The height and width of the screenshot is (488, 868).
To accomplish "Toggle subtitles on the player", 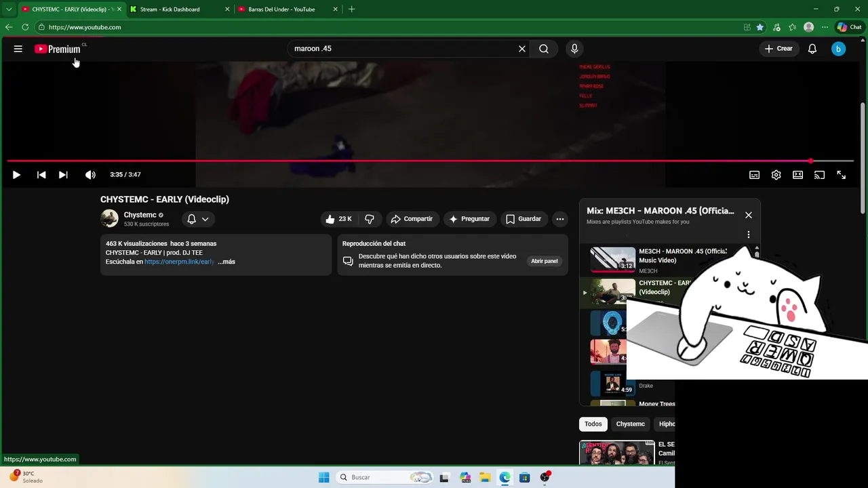I will pyautogui.click(x=754, y=175).
